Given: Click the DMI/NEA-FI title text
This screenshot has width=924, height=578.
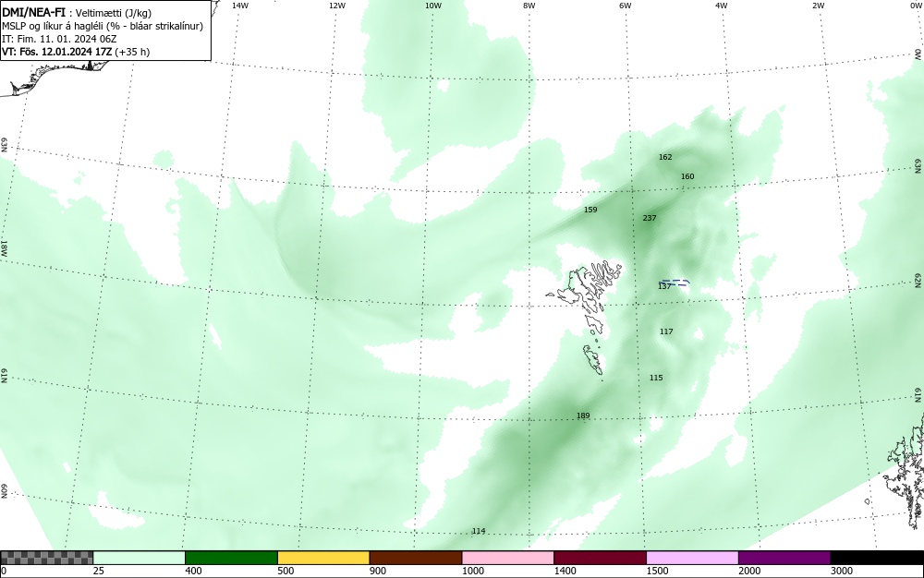Looking at the screenshot, I should click(x=33, y=13).
